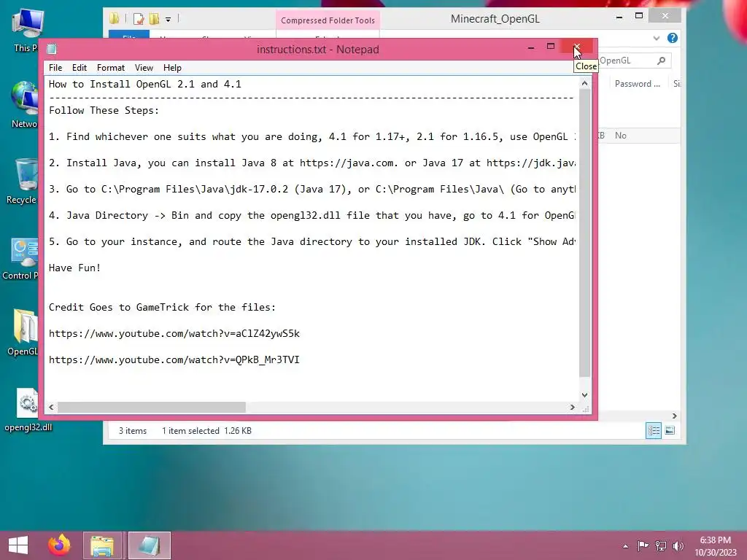Open Quick Access Toolbar customize dropdown
This screenshot has width=747, height=560.
[168, 20]
